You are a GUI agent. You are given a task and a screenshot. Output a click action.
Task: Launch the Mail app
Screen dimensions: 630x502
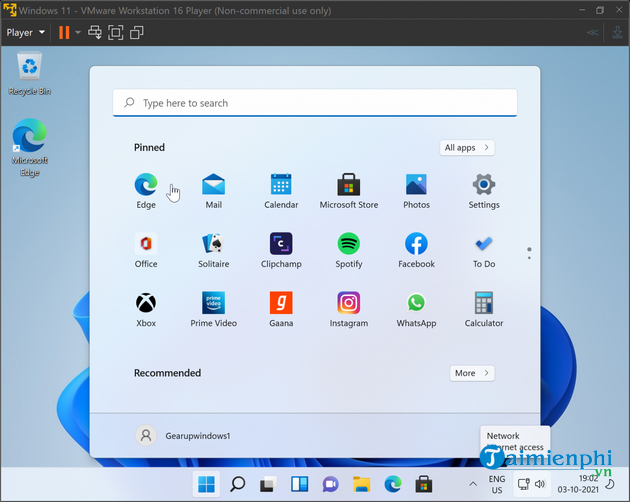tap(213, 191)
